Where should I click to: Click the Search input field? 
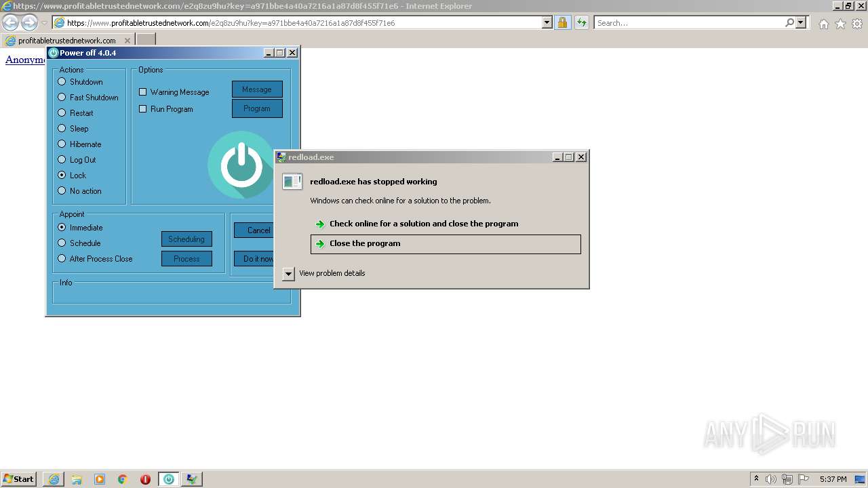tap(690, 22)
